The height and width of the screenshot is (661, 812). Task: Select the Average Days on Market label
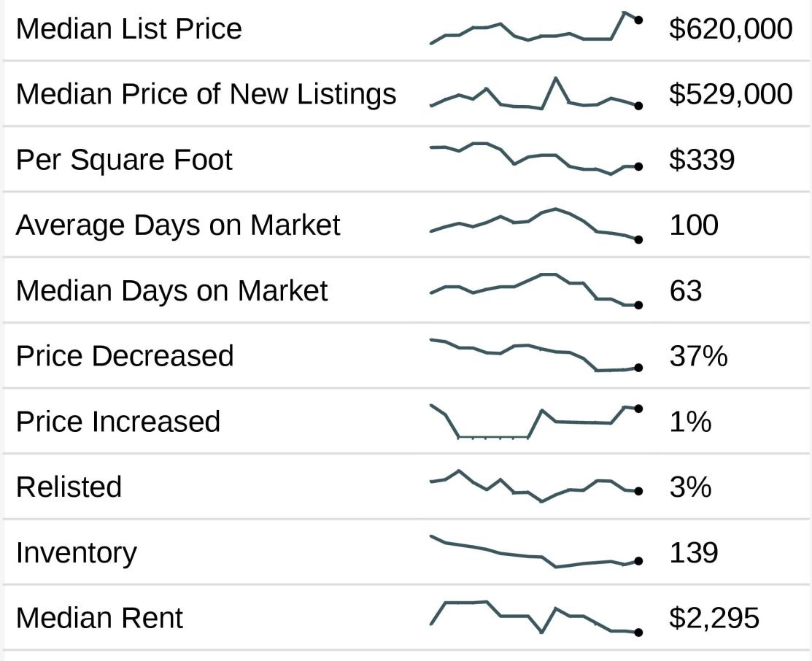tap(178, 225)
